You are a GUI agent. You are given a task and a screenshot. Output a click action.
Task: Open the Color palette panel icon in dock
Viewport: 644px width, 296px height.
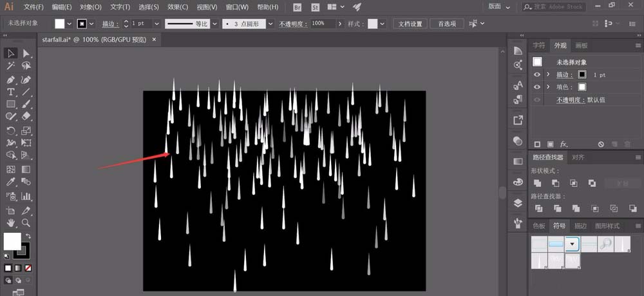518,182
